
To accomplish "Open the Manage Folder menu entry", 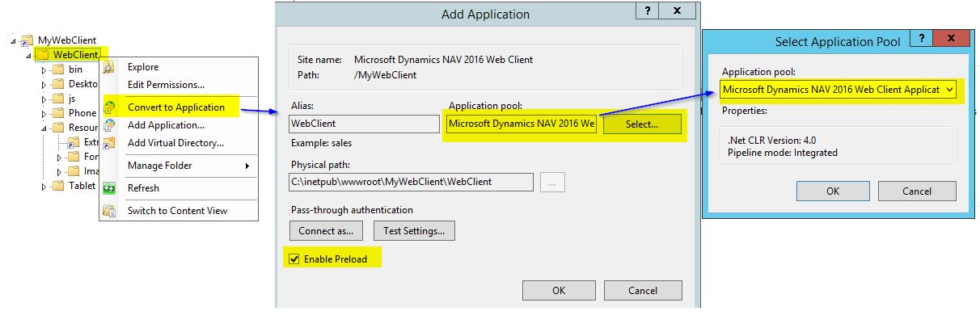I will 160,166.
